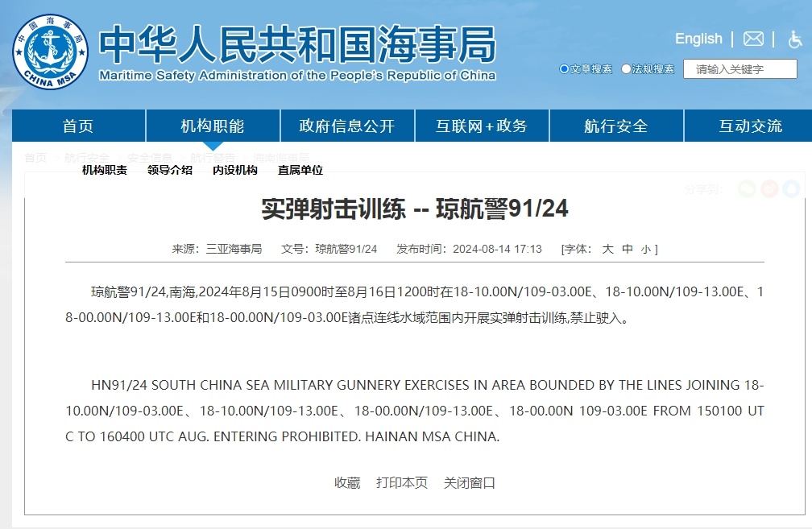Click the 海南海事局 breadcrumb link
The height and width of the screenshot is (529, 812).
coord(281,157)
